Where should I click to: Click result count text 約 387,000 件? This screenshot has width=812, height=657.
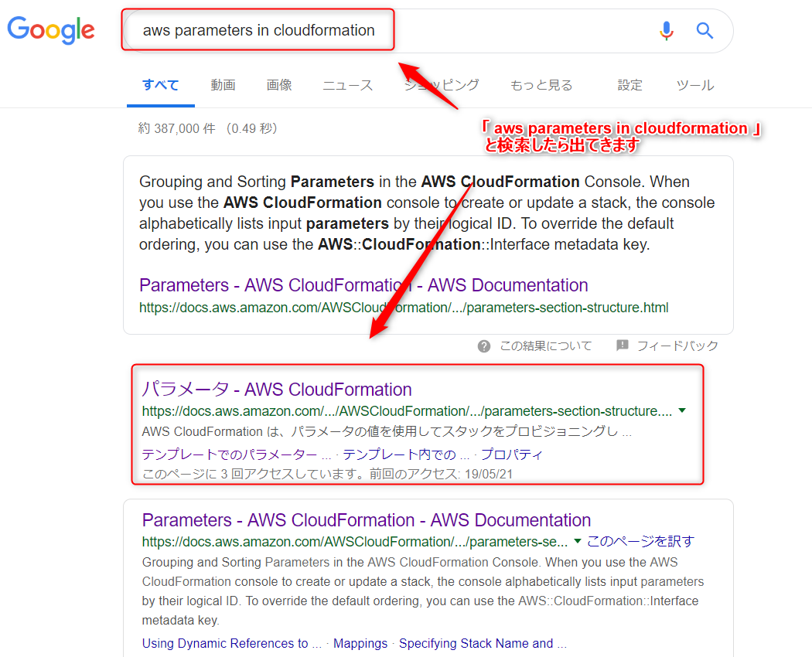tap(176, 128)
